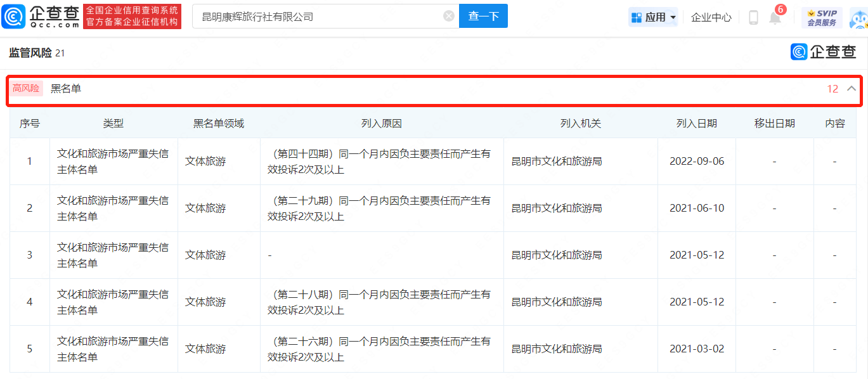This screenshot has height=379, width=868.
Task: Click the date 2022-09-06
Action: pos(697,162)
